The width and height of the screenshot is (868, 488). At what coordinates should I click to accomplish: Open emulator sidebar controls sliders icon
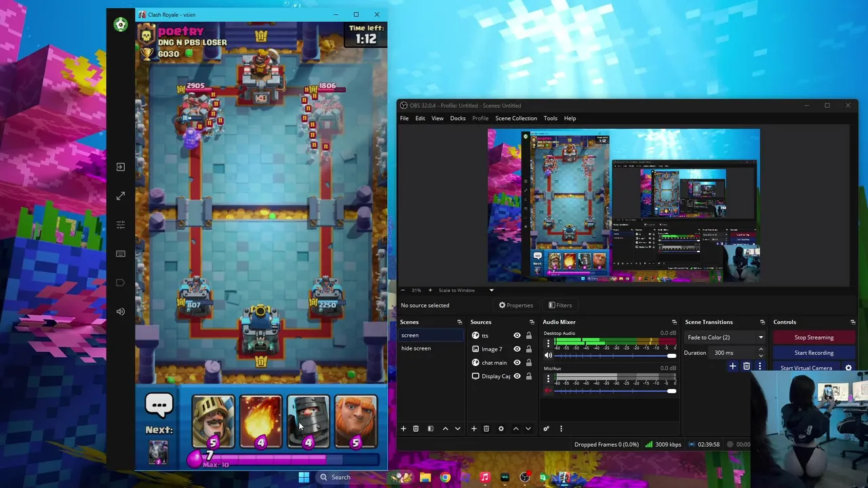(x=121, y=224)
